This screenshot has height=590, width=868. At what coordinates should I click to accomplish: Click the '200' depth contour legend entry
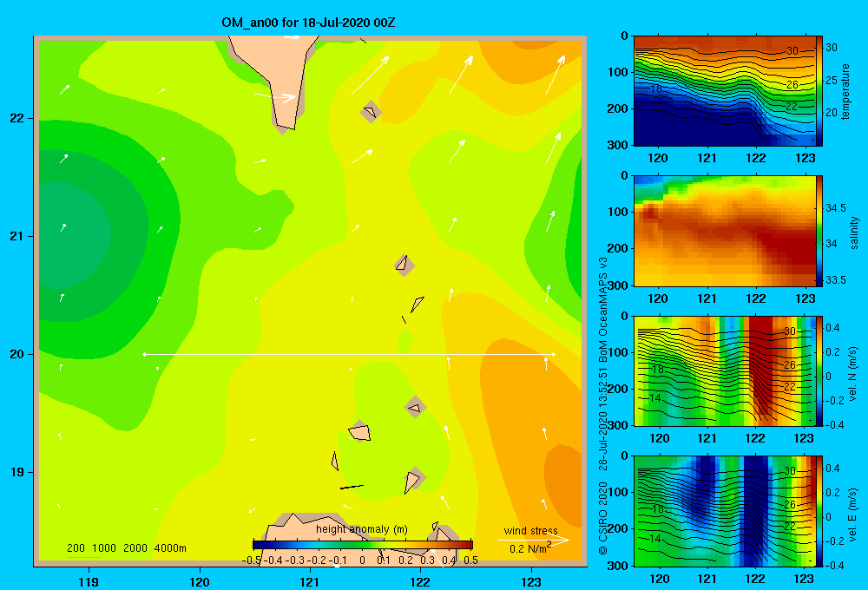[x=76, y=548]
